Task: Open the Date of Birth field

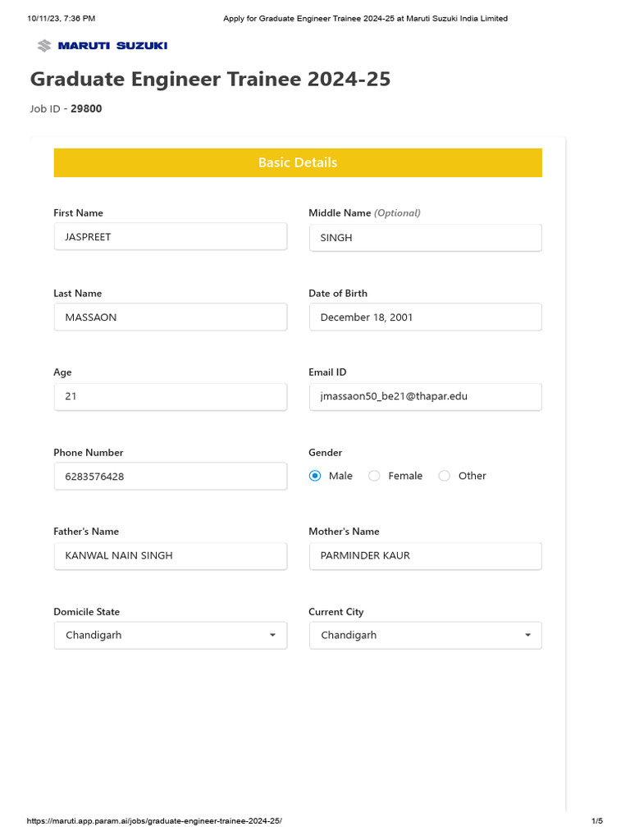Action: click(x=426, y=317)
